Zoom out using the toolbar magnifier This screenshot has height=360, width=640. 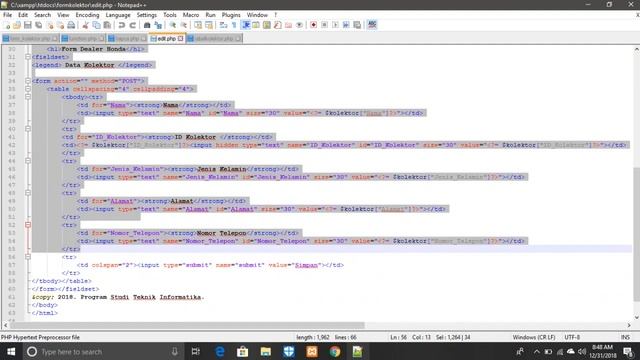point(184,25)
